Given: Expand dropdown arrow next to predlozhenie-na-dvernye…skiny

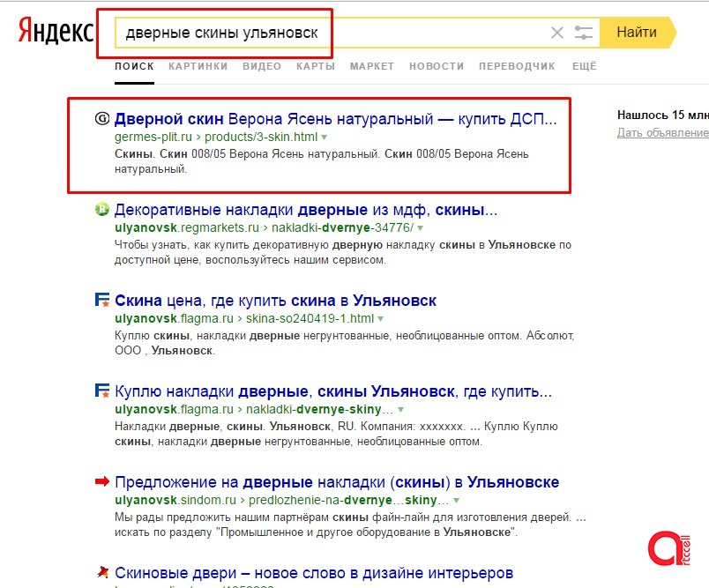Looking at the screenshot, I should (x=456, y=501).
